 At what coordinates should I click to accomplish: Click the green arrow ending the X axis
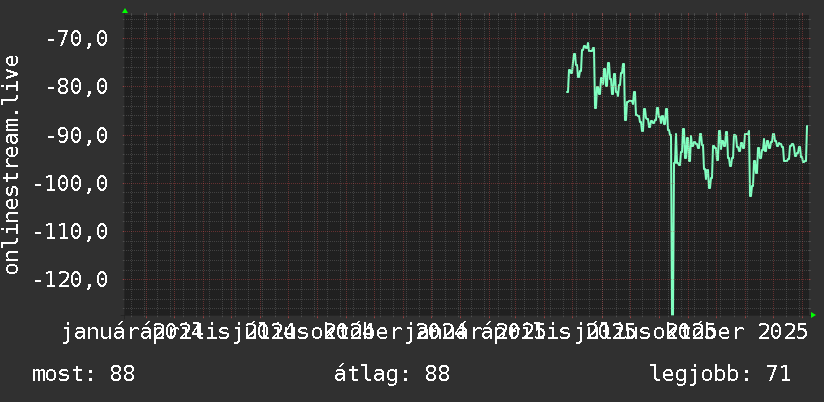[813, 315]
